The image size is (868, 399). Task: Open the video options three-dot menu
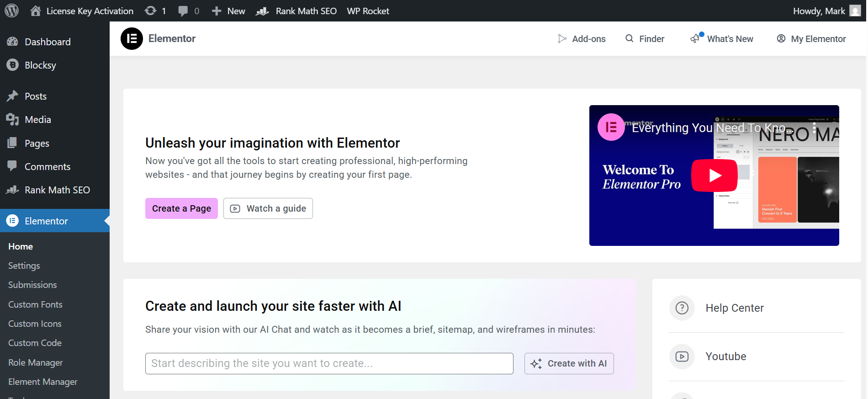(814, 128)
